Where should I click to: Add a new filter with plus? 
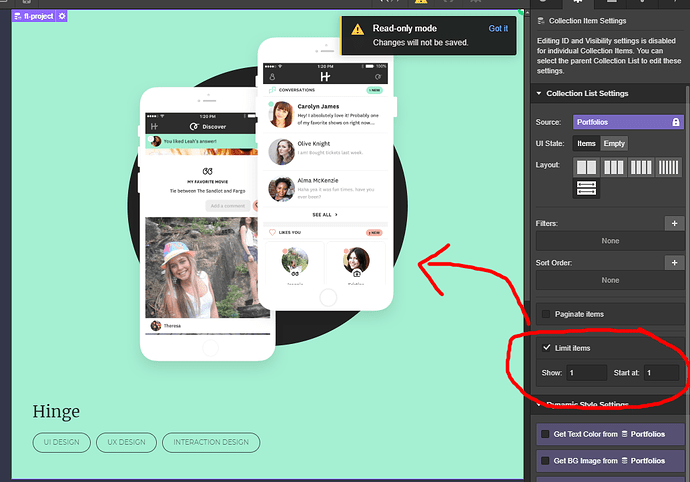674,224
